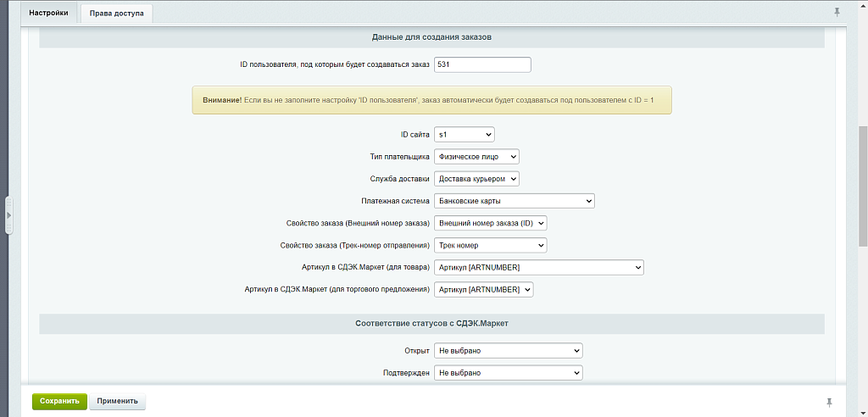
Task: Open the Внешний номер заказа property dropdown
Action: point(490,223)
